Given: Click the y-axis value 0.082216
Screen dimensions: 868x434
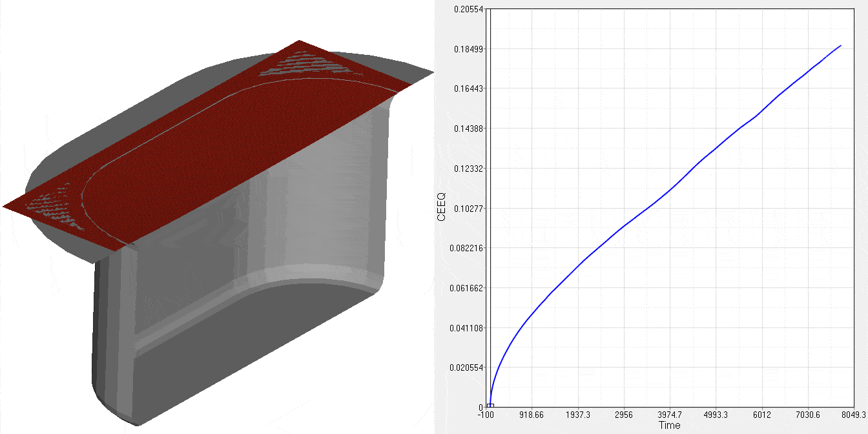Looking at the screenshot, I should pyautogui.click(x=466, y=248).
